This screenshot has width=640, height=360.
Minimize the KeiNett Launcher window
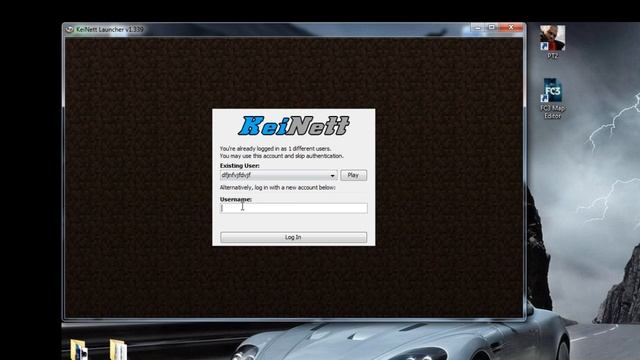click(x=478, y=27)
